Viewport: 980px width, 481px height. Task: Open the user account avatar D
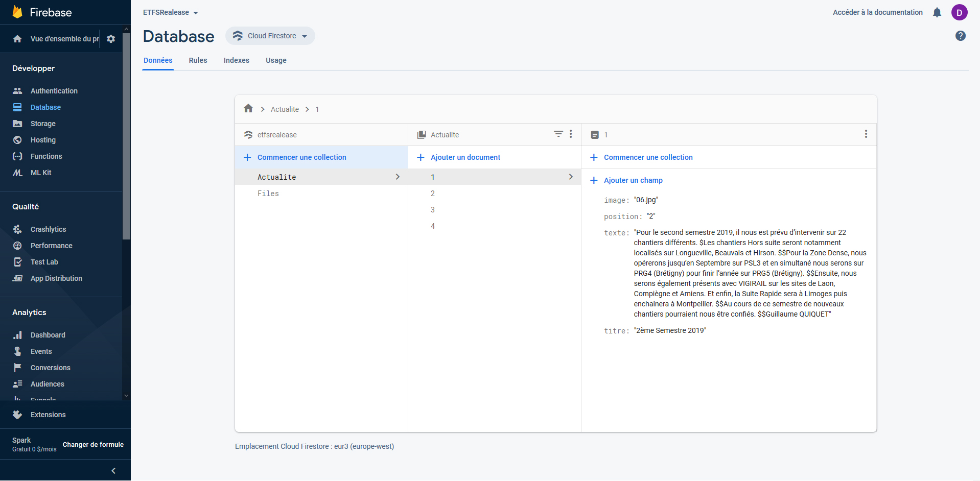pyautogui.click(x=960, y=12)
